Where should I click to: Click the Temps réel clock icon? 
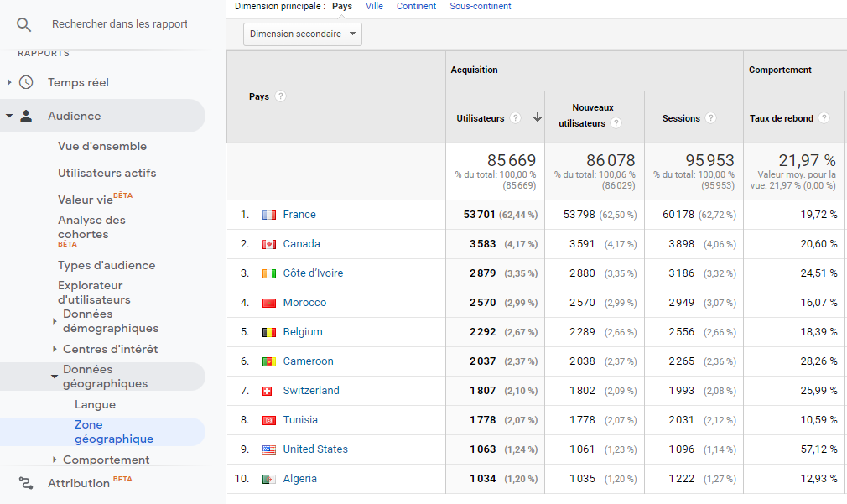coord(26,81)
